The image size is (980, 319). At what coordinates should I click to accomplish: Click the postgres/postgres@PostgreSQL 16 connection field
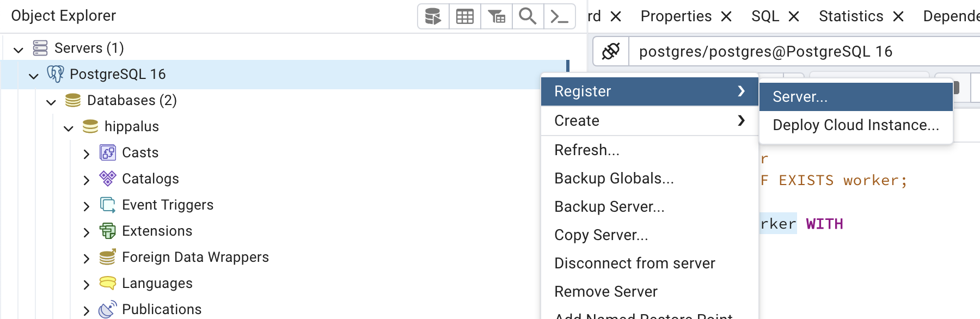coord(804,52)
